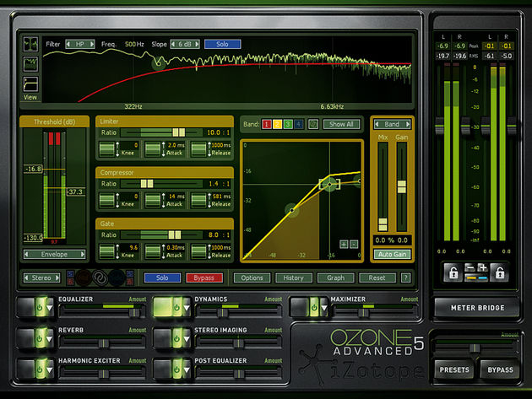Click the graph zoom-in plus icon
Screen dimensions: 532x399
344,245
